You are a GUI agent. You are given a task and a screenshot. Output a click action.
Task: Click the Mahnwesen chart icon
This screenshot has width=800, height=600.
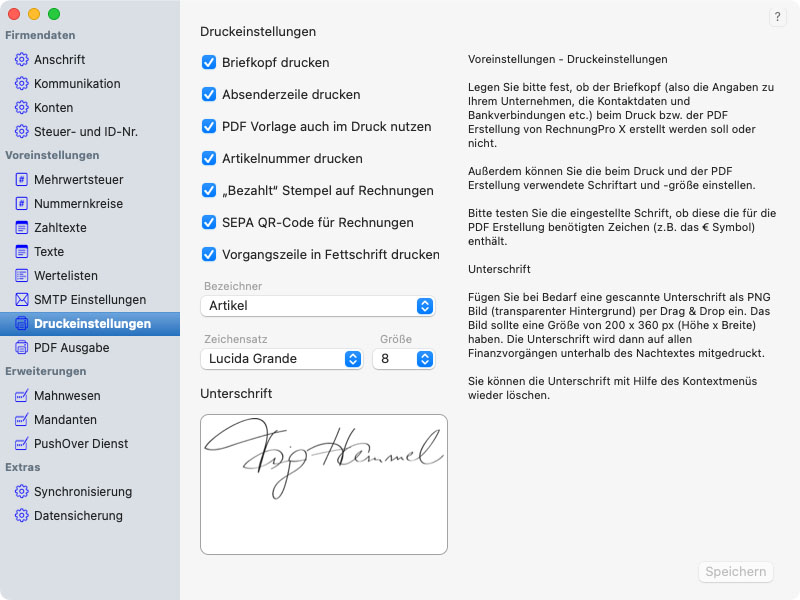22,396
